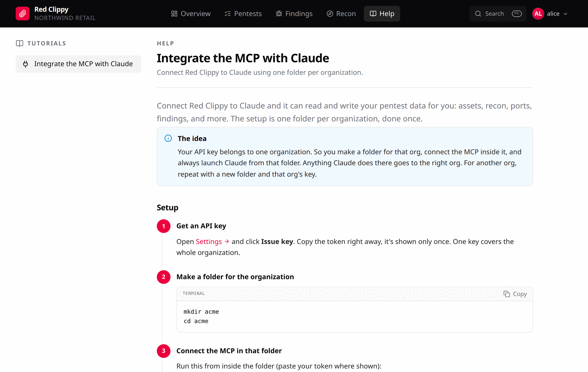Select the Help tab
This screenshot has height=372, width=588.
382,14
